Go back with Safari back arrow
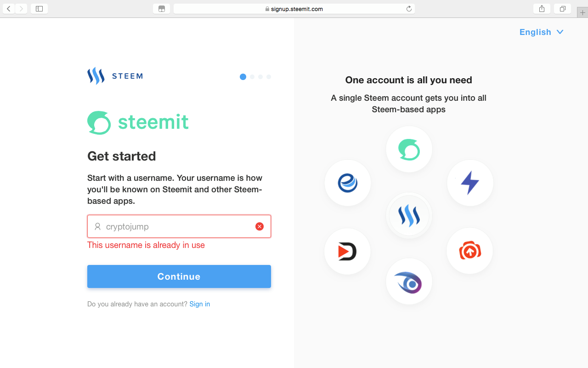 (9, 8)
